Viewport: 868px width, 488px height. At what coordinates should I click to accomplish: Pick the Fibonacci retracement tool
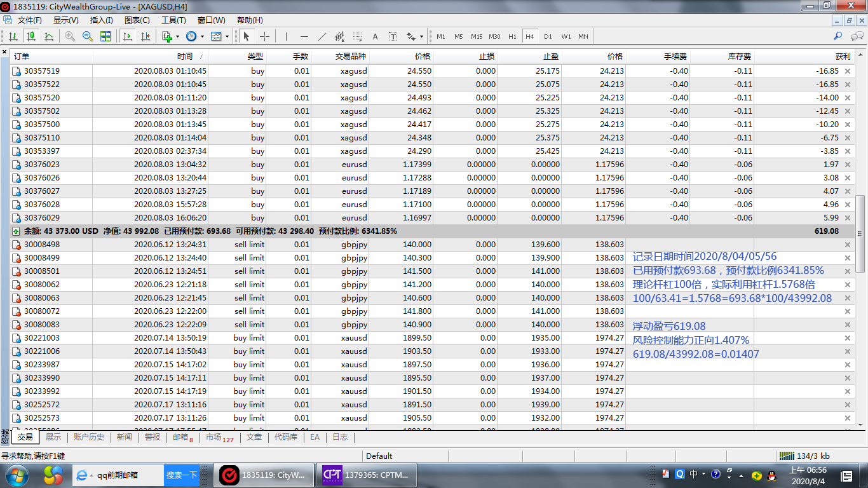click(358, 36)
